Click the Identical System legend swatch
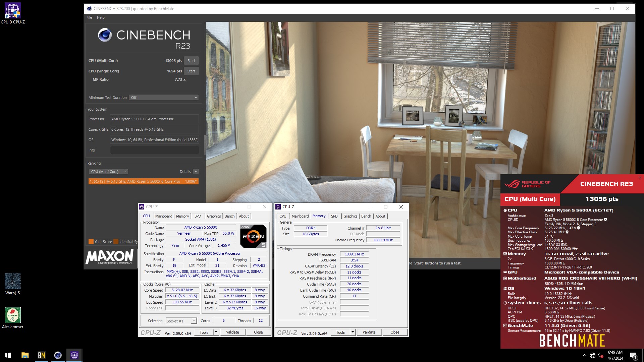The width and height of the screenshot is (644, 362). pos(116,242)
